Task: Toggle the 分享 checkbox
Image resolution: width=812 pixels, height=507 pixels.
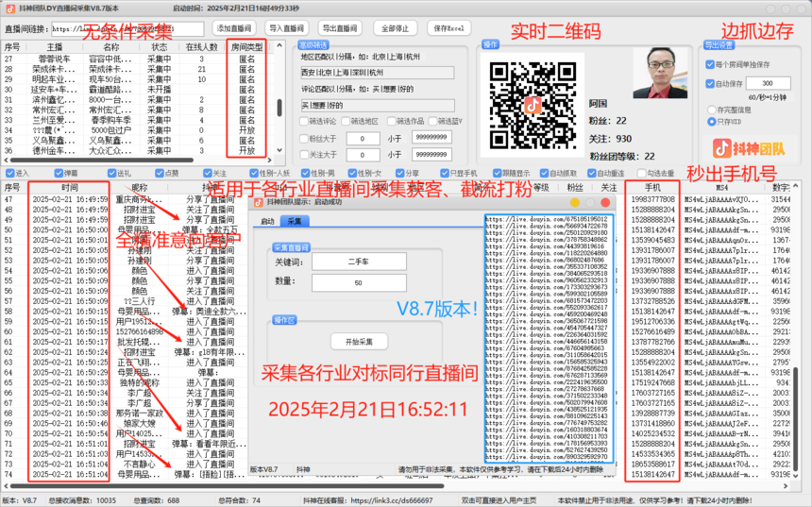Action: point(399,173)
